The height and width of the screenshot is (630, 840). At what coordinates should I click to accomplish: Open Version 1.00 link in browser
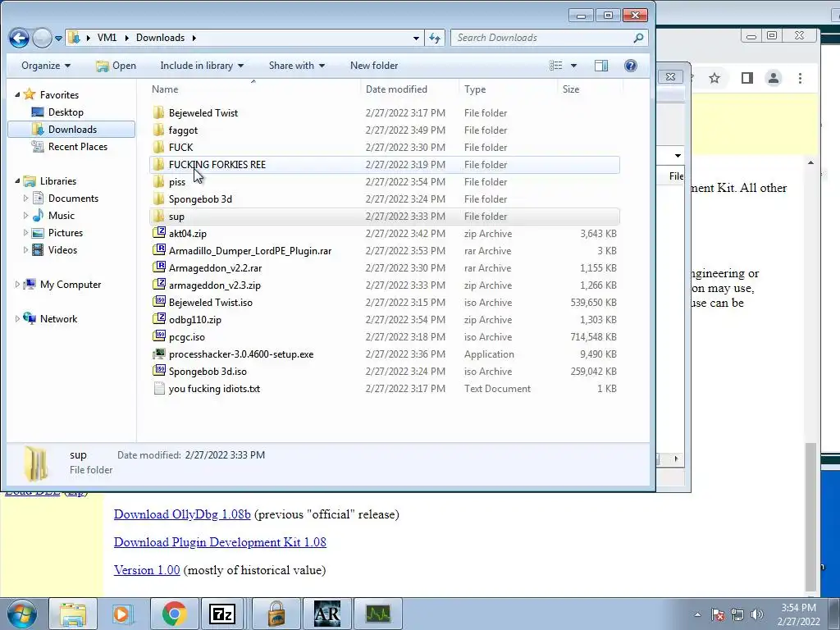147,570
